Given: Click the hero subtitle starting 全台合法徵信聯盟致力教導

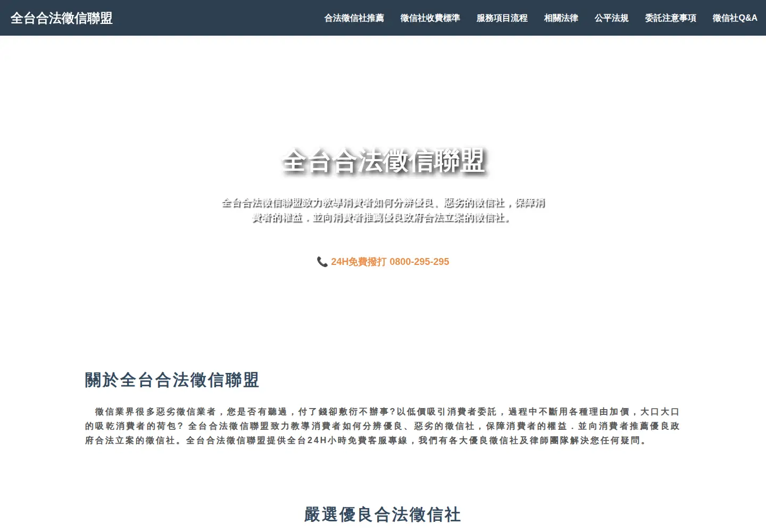Looking at the screenshot, I should tap(383, 210).
